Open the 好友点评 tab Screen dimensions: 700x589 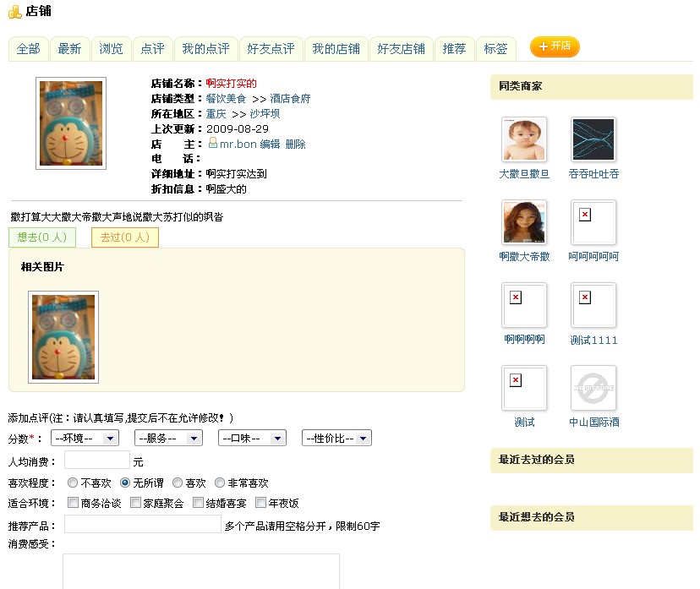point(271,49)
